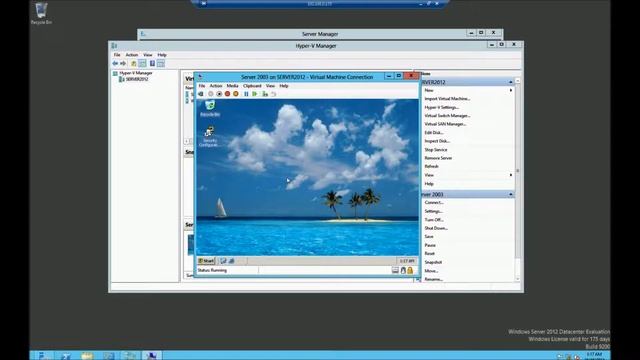The image size is (640, 360).
Task: Click the Back arrow in Hyper-V Manager toolbar
Action: (115, 63)
